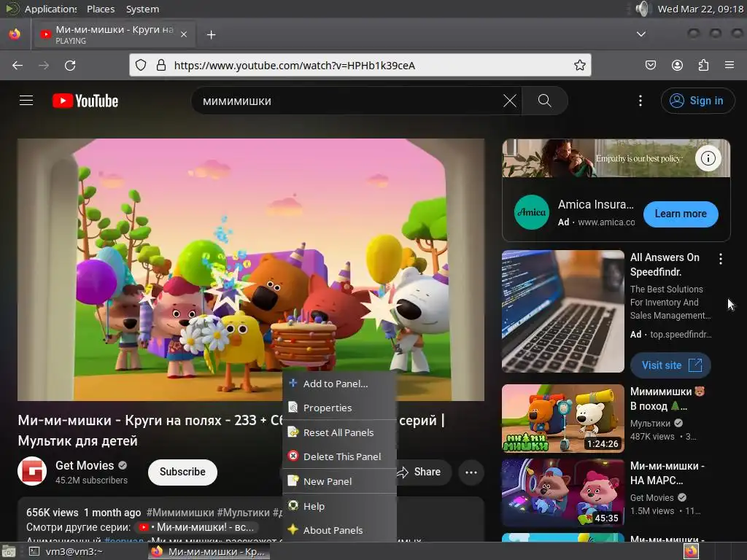Open Get Movies channel avatar
The width and height of the screenshot is (747, 560).
point(32,472)
